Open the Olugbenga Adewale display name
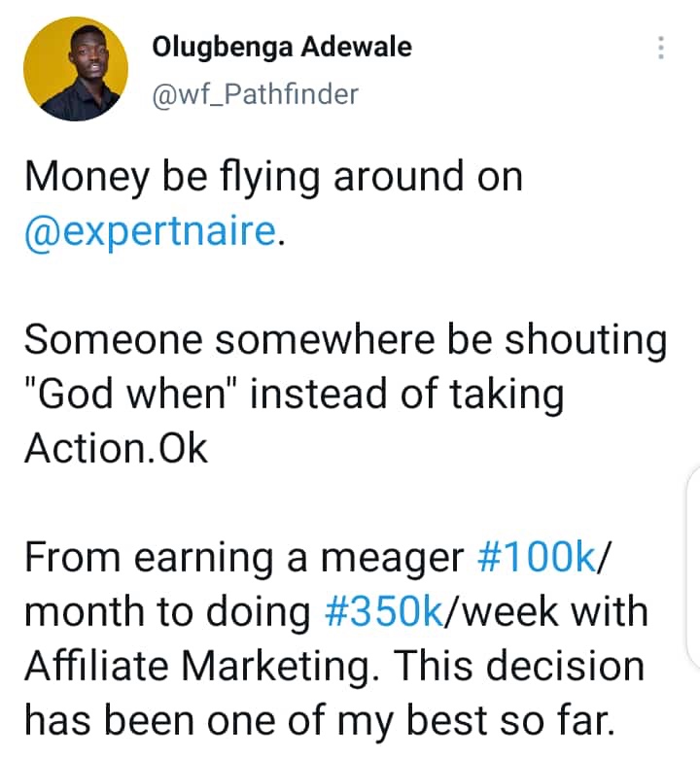 282,46
